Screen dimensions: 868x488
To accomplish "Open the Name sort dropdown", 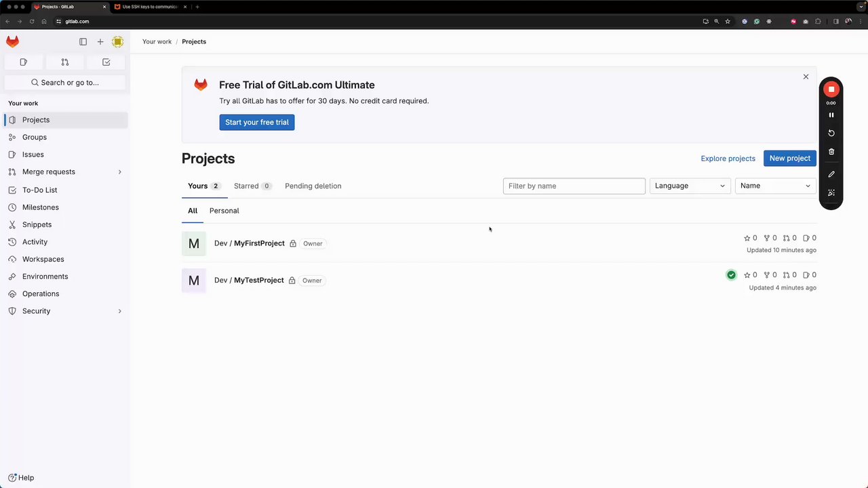I will [775, 186].
